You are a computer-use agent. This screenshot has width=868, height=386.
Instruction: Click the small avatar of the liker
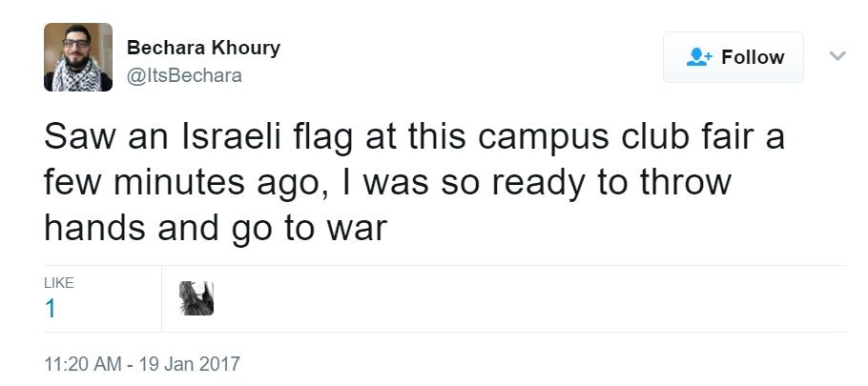pyautogui.click(x=196, y=298)
